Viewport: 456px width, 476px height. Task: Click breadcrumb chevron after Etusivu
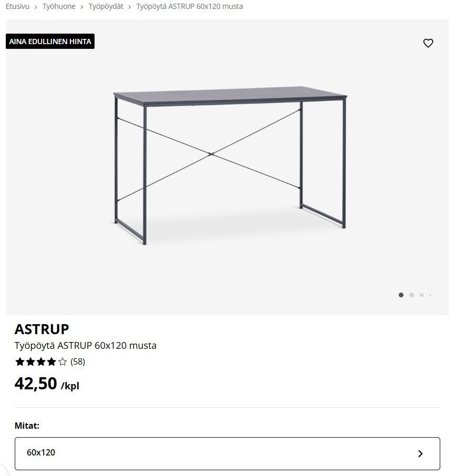tap(36, 7)
